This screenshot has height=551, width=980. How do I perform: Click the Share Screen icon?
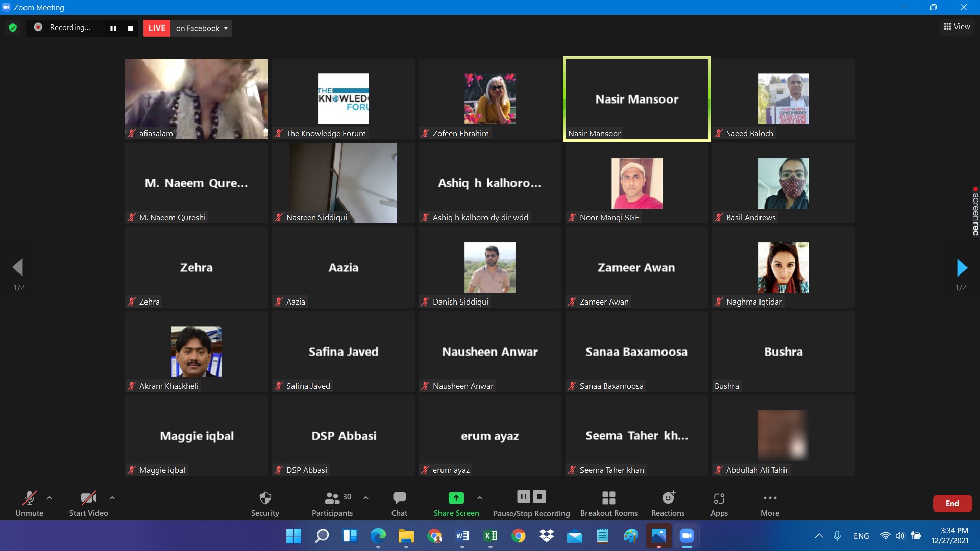(456, 498)
